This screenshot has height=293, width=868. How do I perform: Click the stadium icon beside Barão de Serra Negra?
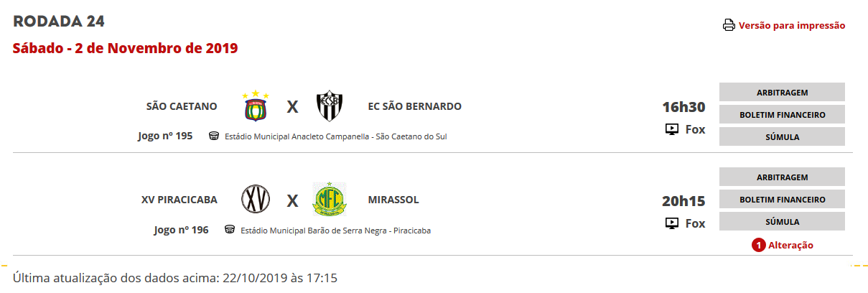tap(230, 230)
